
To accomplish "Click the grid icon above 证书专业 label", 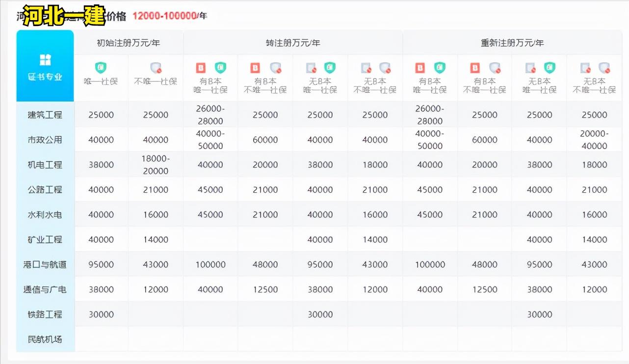I will tap(44, 59).
